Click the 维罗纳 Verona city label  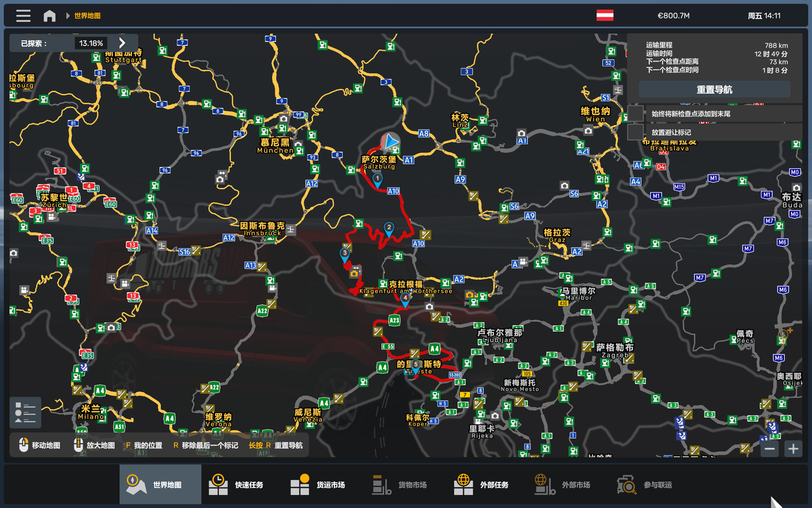[x=218, y=420]
